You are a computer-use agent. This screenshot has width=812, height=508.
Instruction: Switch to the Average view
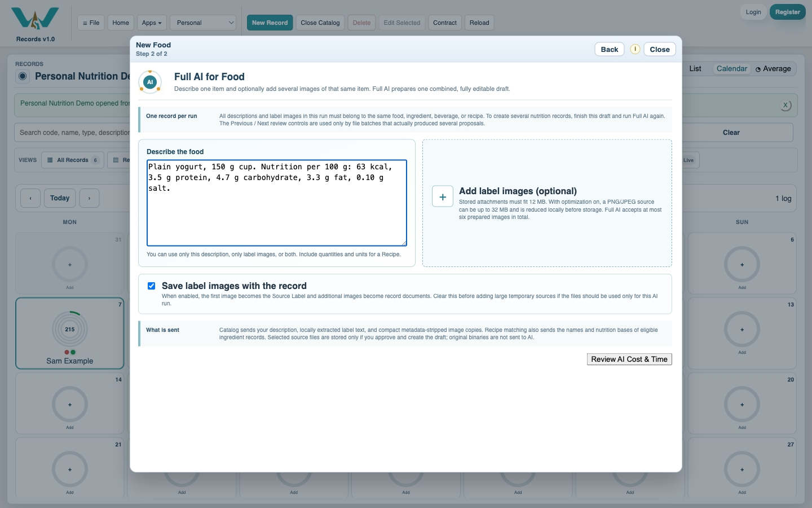[773, 69]
